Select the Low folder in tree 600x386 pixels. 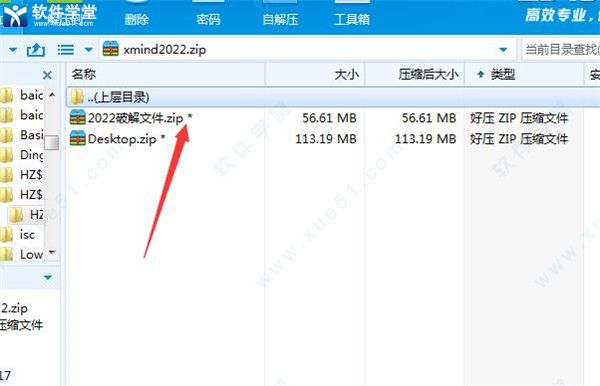tap(22, 254)
